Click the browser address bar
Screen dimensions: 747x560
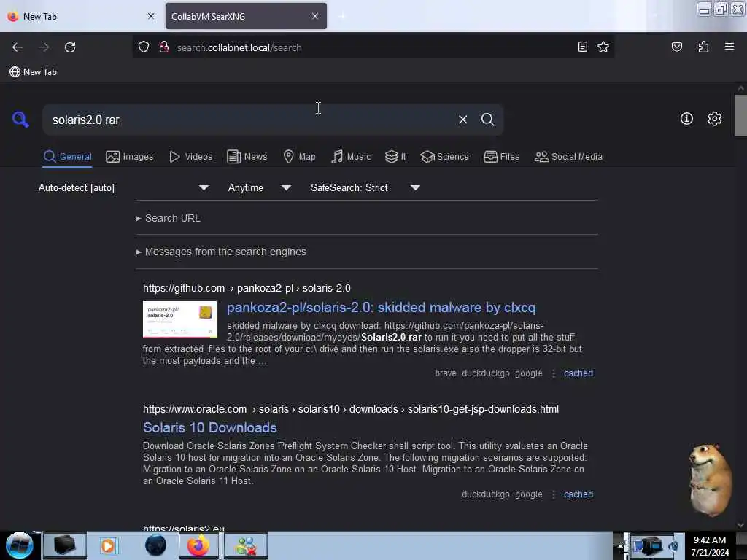tap(373, 47)
